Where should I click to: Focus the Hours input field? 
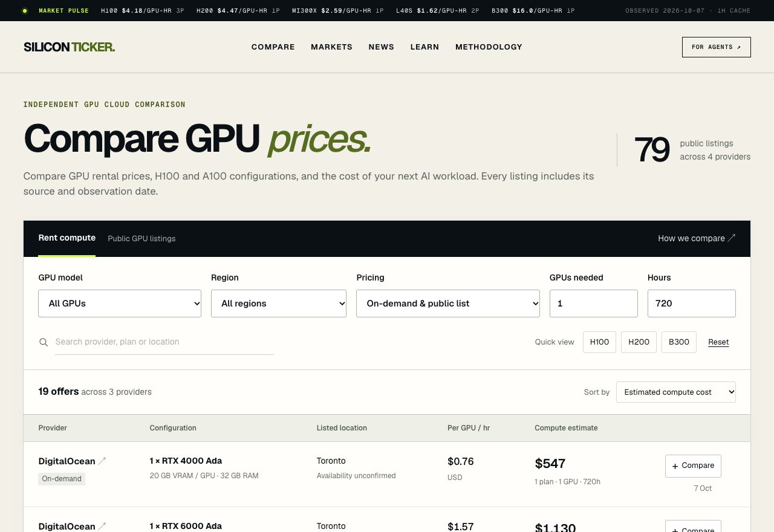[x=692, y=303]
